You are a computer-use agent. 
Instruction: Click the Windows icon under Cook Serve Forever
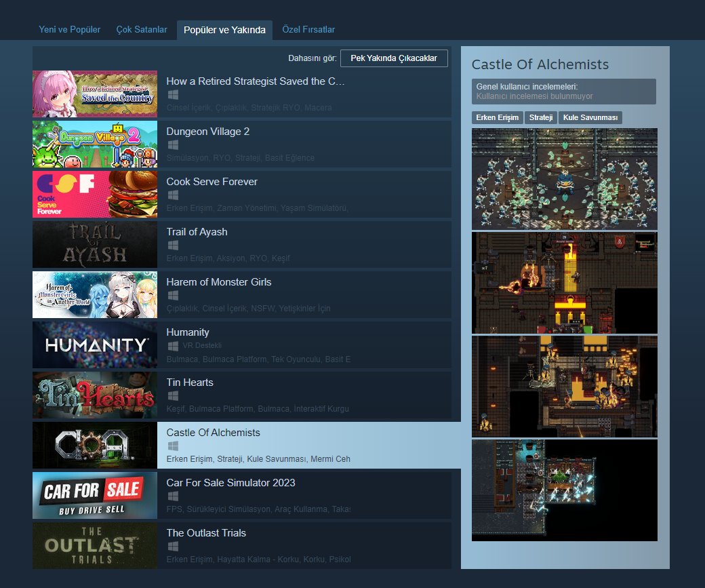173,195
